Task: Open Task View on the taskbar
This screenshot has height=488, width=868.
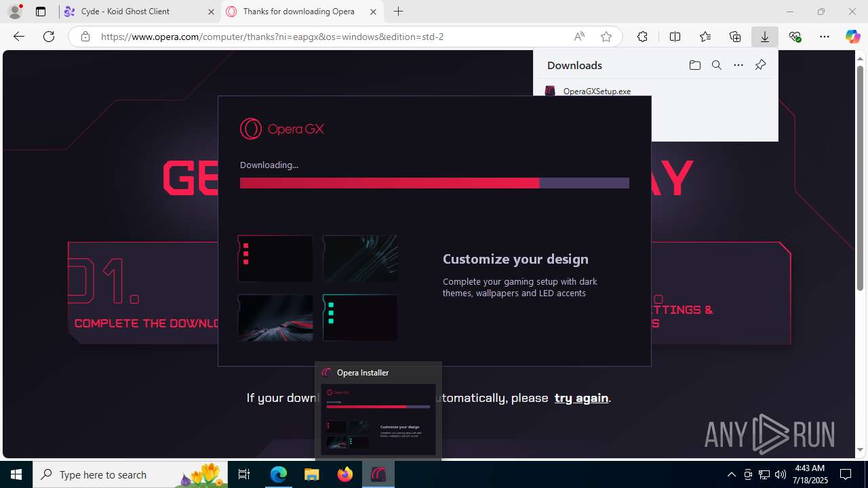Action: click(244, 474)
